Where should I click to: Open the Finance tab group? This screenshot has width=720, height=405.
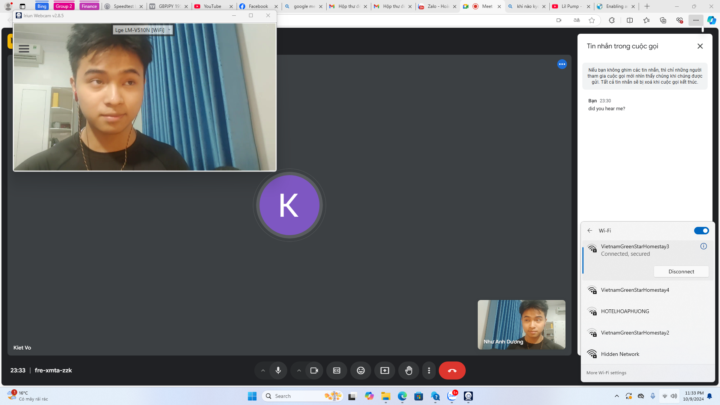pos(89,6)
